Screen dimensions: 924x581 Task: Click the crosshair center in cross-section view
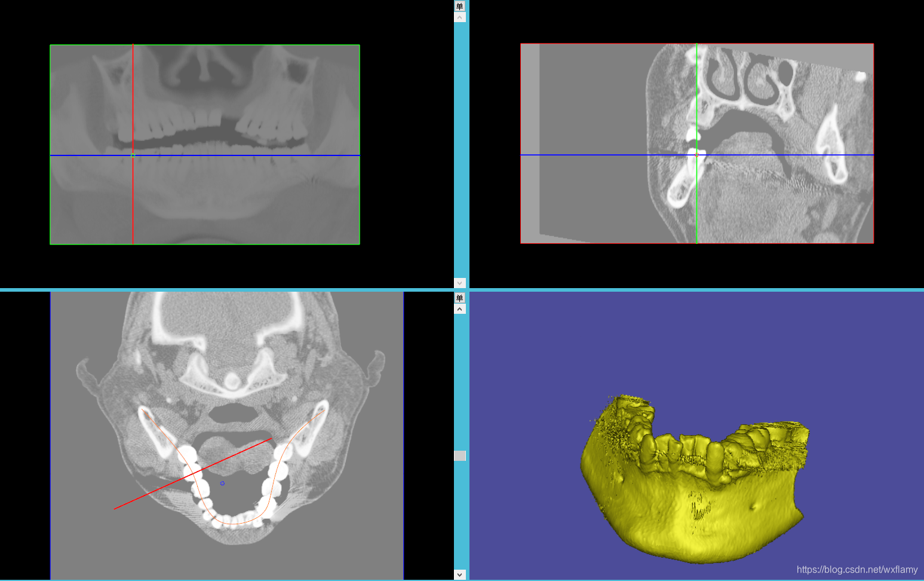click(x=696, y=155)
